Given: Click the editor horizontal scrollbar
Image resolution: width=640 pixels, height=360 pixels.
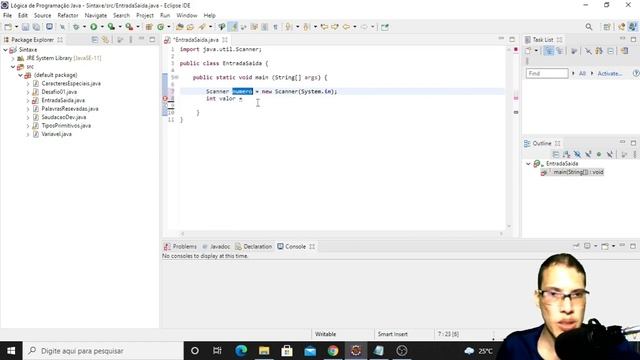Looking at the screenshot, I should pos(342,234).
